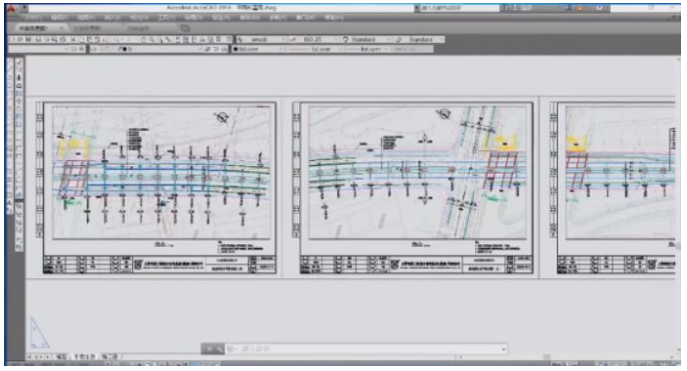Click Make Object's Layer Current icon
The image size is (687, 371).
click(x=209, y=49)
